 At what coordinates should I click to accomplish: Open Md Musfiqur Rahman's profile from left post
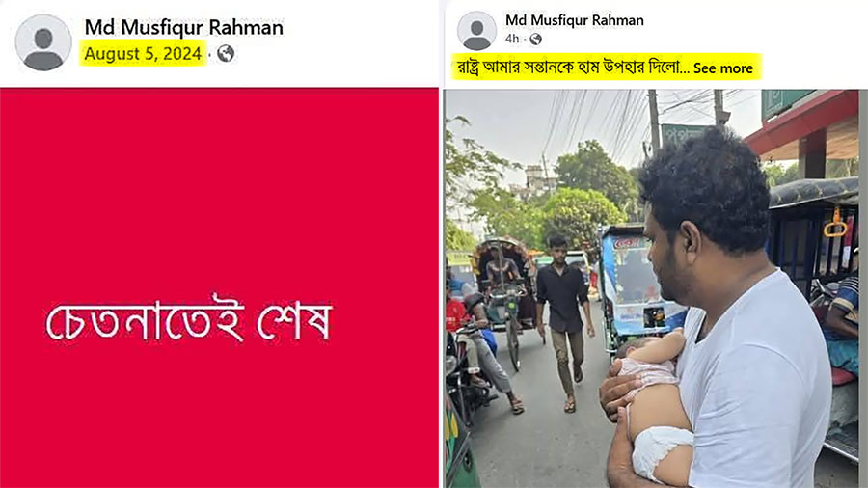pyautogui.click(x=184, y=27)
